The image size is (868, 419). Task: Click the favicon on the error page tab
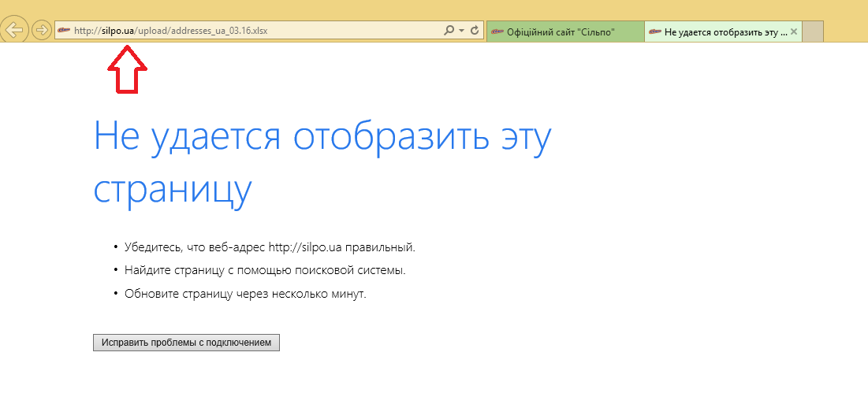coord(654,32)
